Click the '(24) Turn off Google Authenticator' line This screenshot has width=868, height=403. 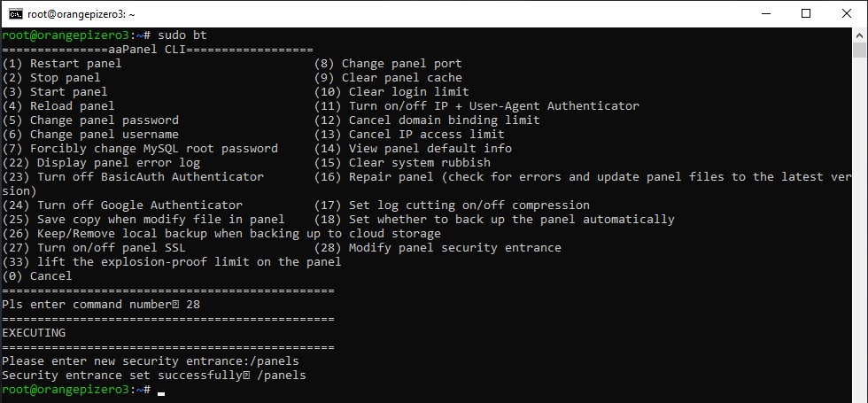coord(122,205)
